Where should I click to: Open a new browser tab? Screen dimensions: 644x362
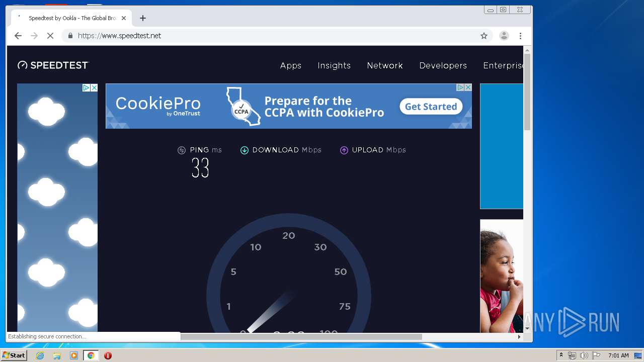click(143, 18)
